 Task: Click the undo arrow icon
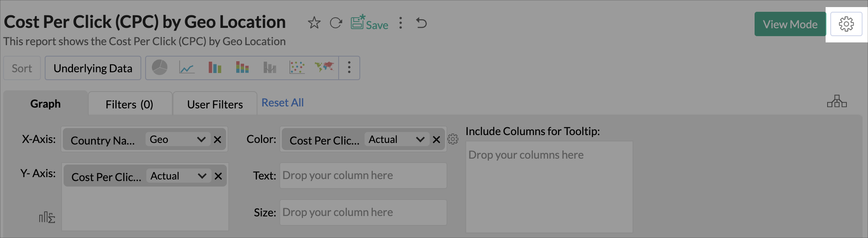[421, 23]
